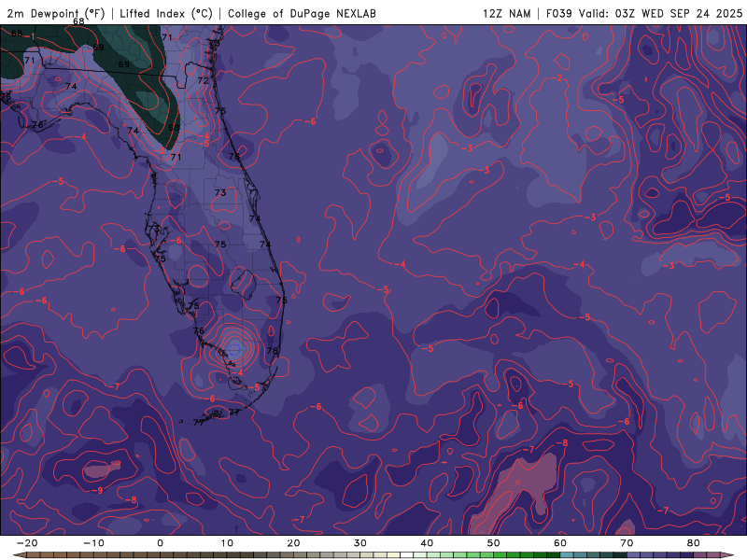The image size is (747, 560).
Task: Click 'College of DuPage NEXLAB' header text
Action: (x=302, y=13)
